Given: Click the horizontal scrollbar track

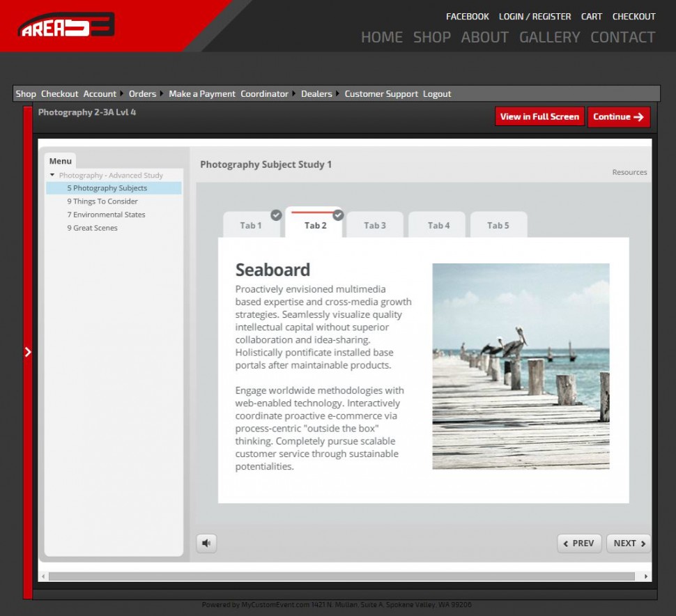Looking at the screenshot, I should pos(341,576).
